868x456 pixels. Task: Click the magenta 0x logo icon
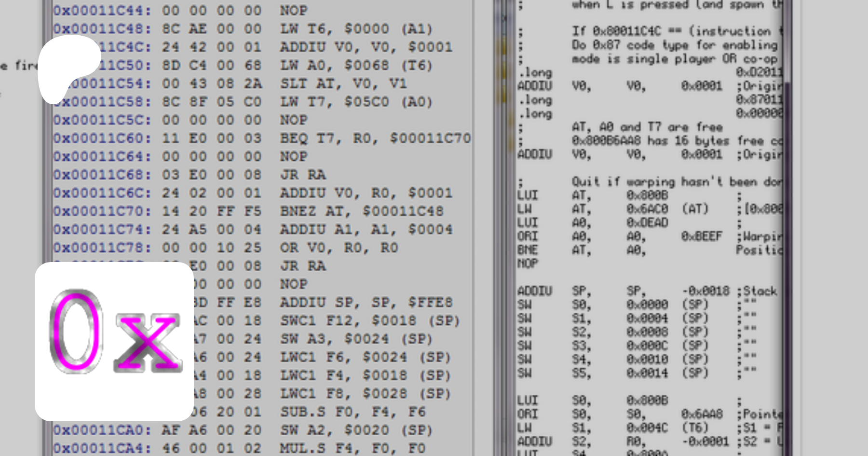(x=114, y=341)
